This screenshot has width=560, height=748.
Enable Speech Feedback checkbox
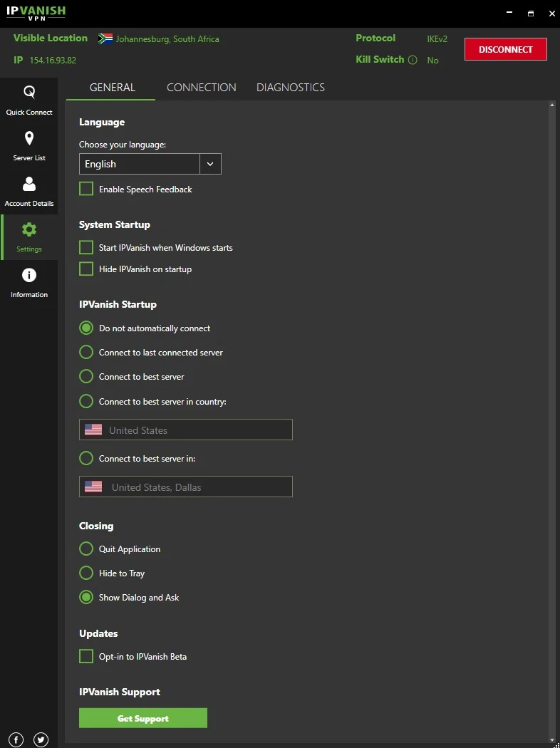(x=86, y=189)
